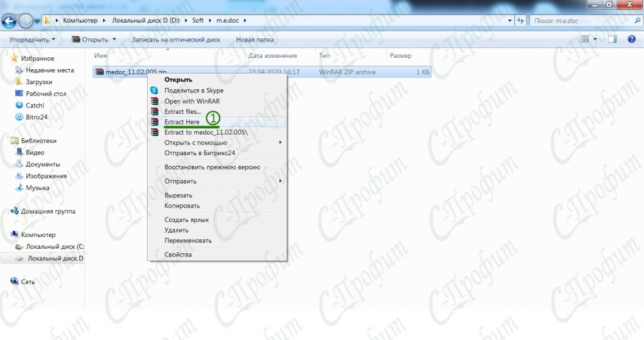Open Свойства from context menu

178,255
